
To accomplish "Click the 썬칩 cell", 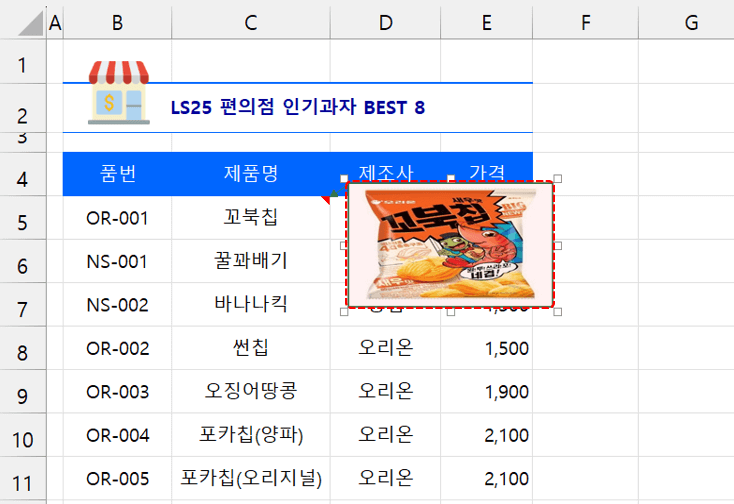I will click(x=250, y=349).
